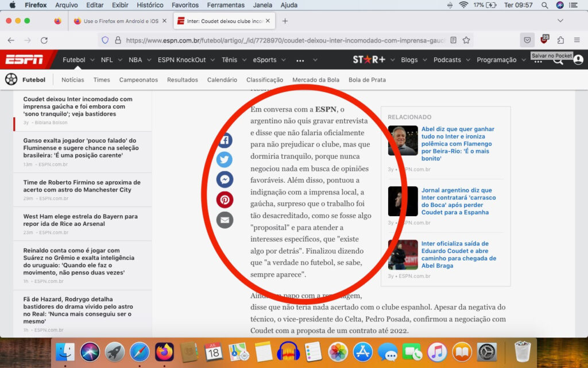Image resolution: width=588 pixels, height=368 pixels.
Task: Open ESPN user profile icon
Action: [x=578, y=60]
